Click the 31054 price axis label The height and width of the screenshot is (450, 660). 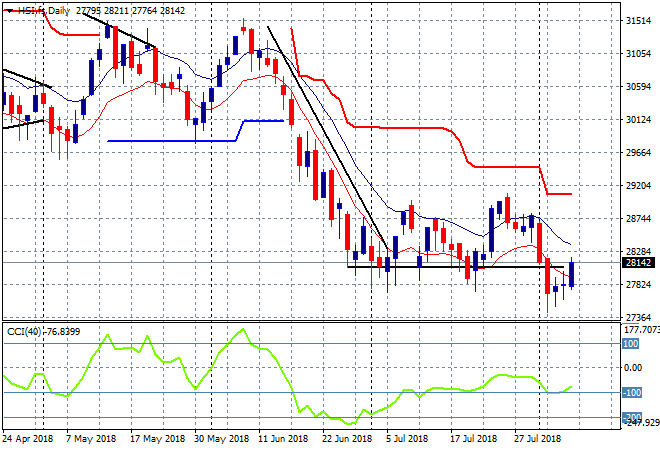(639, 53)
